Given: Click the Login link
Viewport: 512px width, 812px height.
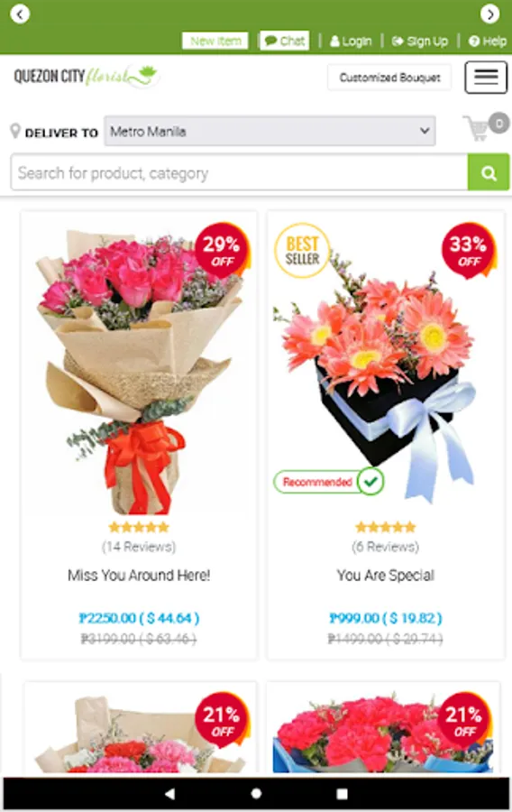Looking at the screenshot, I should 351,42.
